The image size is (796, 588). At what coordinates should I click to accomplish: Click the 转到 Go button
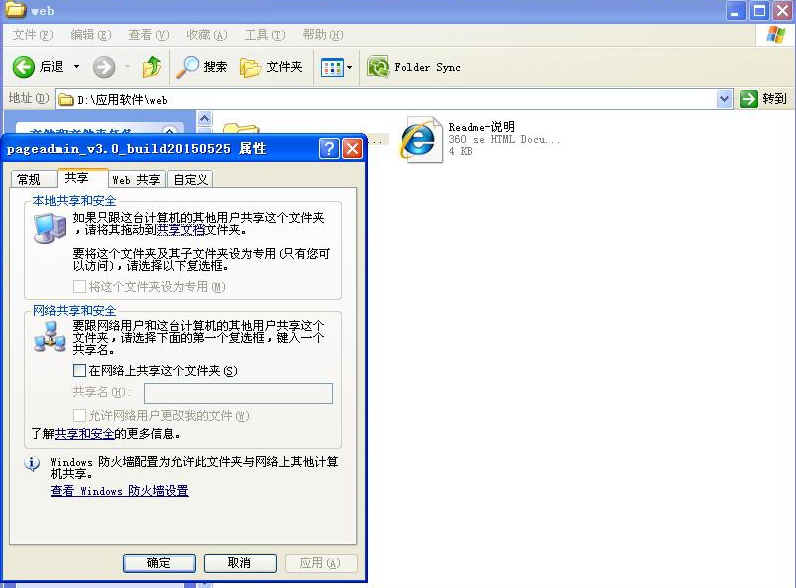click(x=764, y=99)
